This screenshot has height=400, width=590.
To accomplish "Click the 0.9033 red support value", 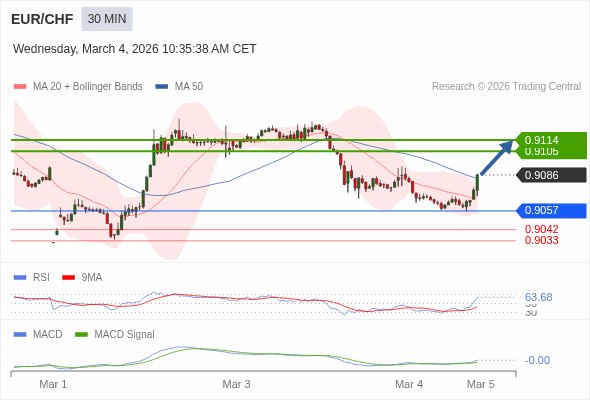I will 541,240.
